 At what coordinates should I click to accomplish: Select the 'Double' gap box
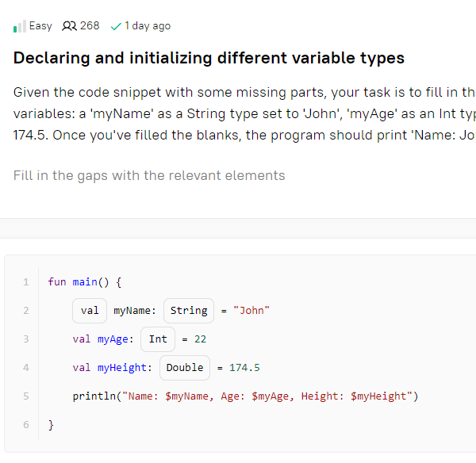[x=185, y=367]
